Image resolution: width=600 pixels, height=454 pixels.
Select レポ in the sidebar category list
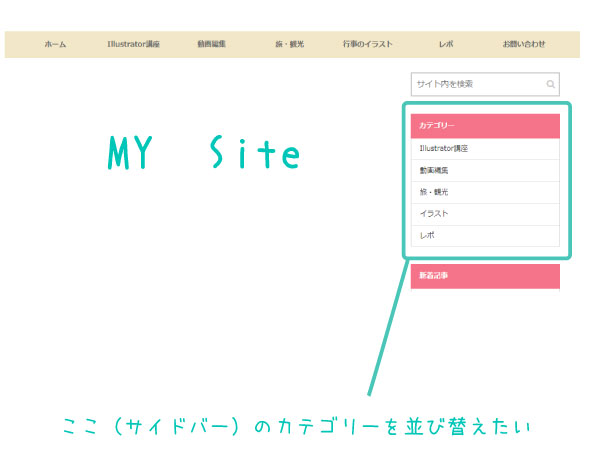click(485, 236)
